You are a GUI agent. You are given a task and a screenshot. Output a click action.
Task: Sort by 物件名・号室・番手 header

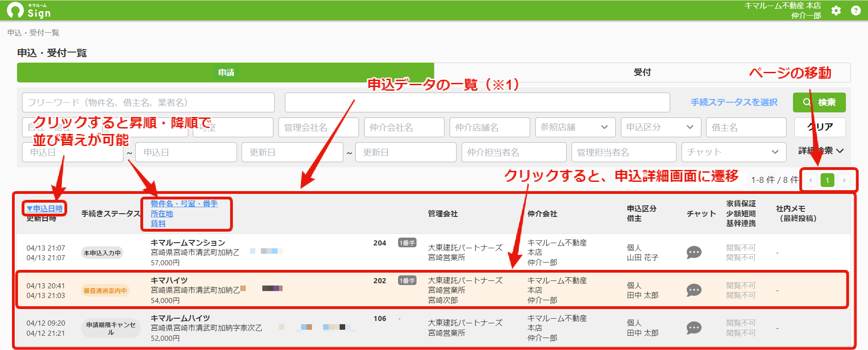tap(184, 204)
